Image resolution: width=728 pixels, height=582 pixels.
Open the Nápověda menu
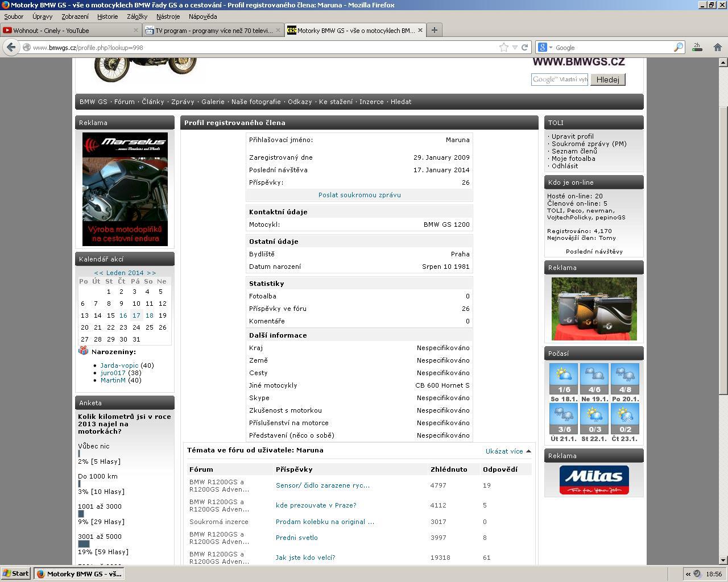tap(202, 16)
